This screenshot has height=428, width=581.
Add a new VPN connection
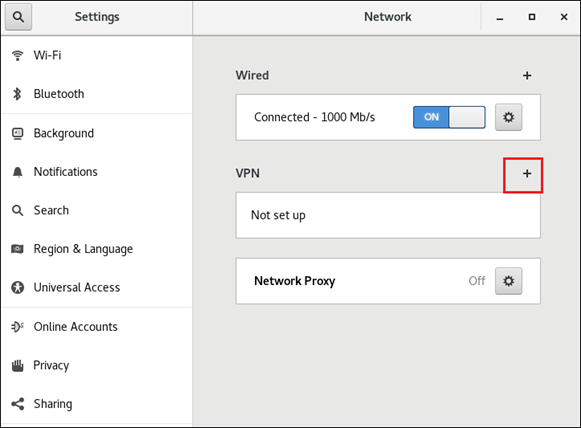coord(527,173)
